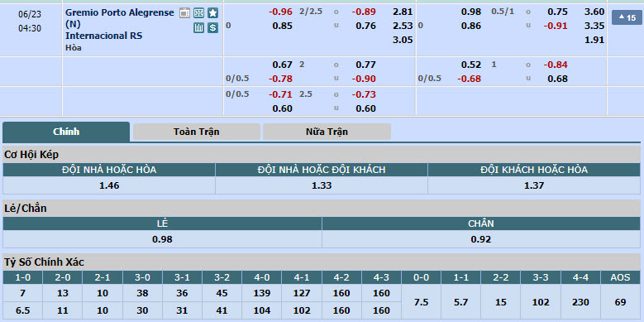This screenshot has height=322, width=644.
Task: Pick first-half 1X2 away odds 3.35
Action: click(x=594, y=26)
